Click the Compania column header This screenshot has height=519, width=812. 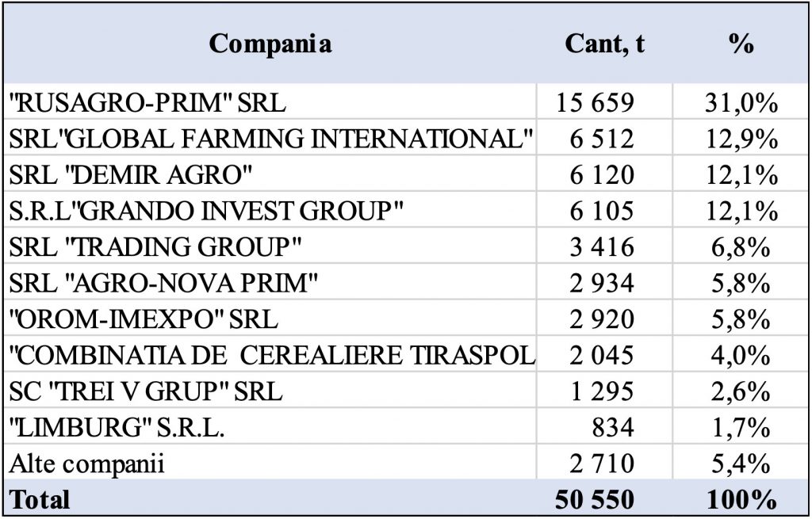270,44
